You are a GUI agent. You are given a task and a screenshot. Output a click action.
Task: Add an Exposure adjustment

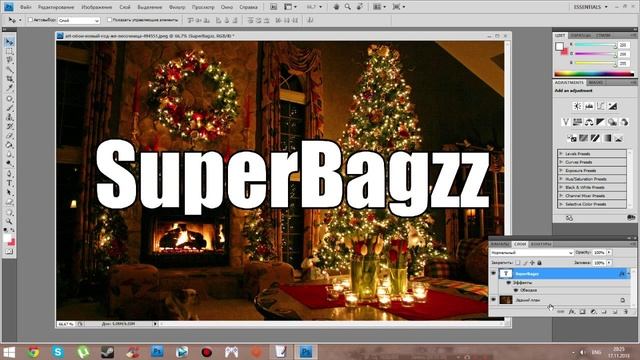[x=612, y=106]
